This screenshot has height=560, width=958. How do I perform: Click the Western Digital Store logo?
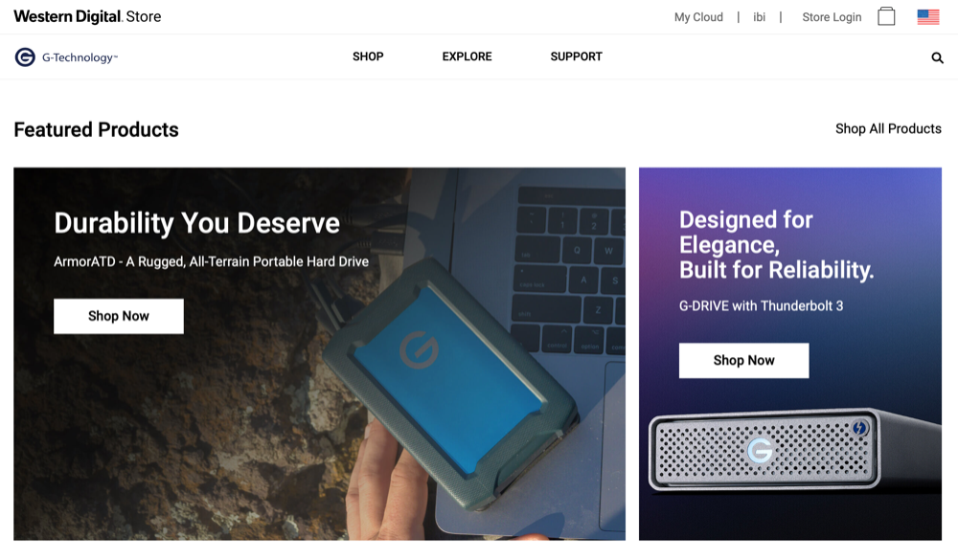pos(87,16)
